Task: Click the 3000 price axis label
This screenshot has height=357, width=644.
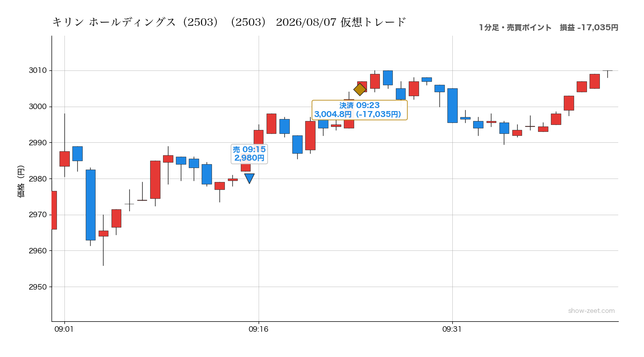Action: click(38, 107)
